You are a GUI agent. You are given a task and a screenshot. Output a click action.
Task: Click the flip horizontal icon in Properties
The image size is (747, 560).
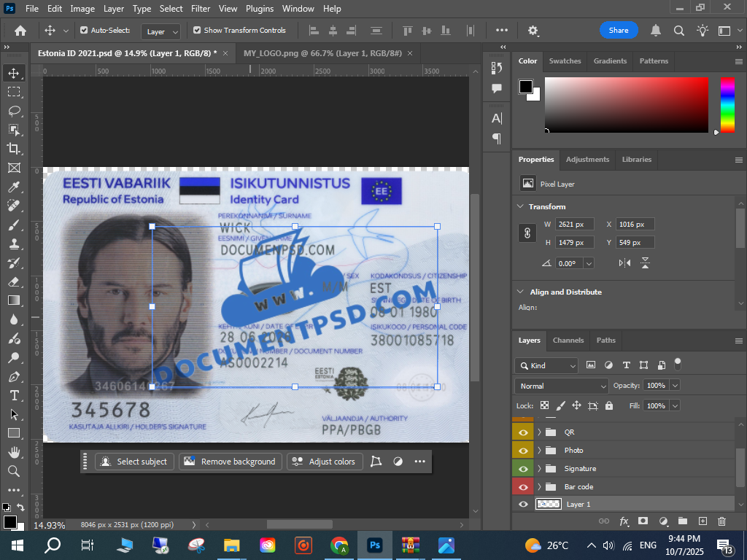tap(624, 263)
